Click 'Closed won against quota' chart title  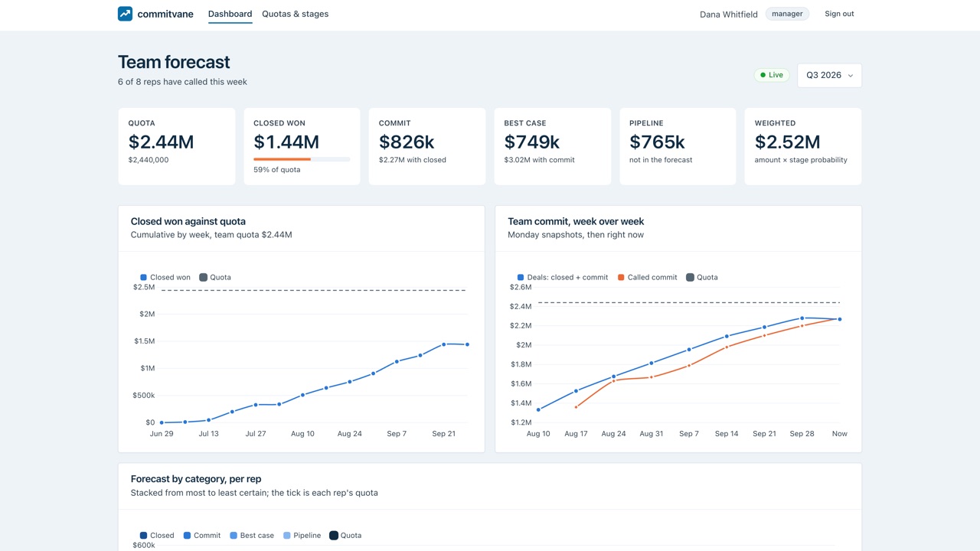pos(188,221)
